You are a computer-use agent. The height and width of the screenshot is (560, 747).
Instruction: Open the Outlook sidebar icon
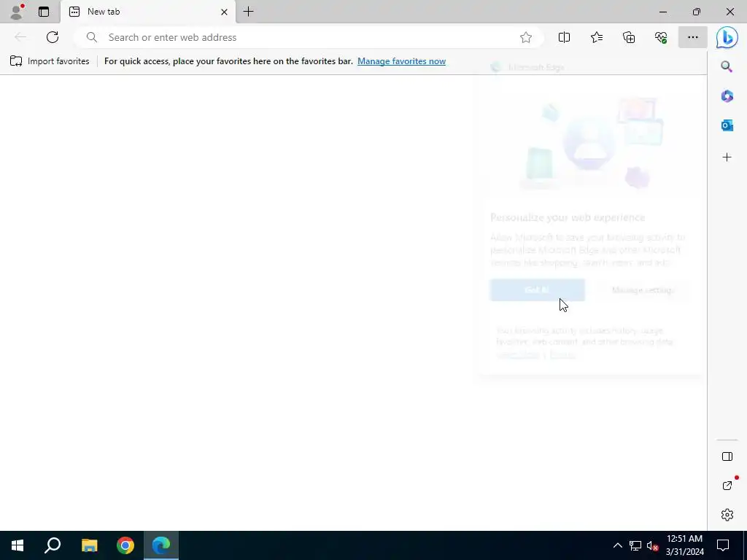pyautogui.click(x=727, y=125)
